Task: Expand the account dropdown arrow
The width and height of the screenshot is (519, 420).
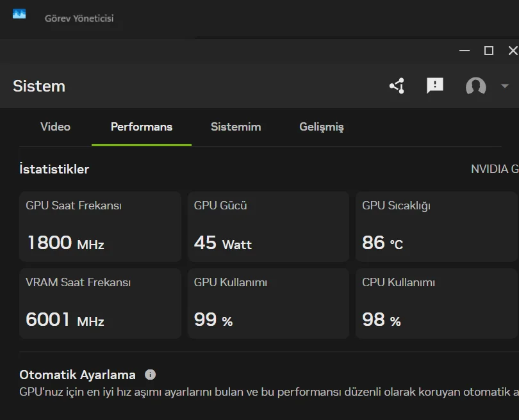Action: (x=505, y=86)
